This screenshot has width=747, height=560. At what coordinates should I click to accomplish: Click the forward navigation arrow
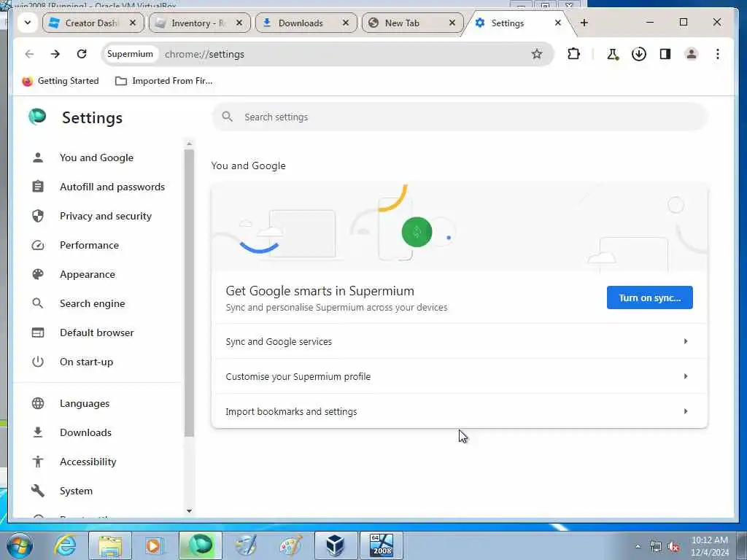click(x=55, y=54)
